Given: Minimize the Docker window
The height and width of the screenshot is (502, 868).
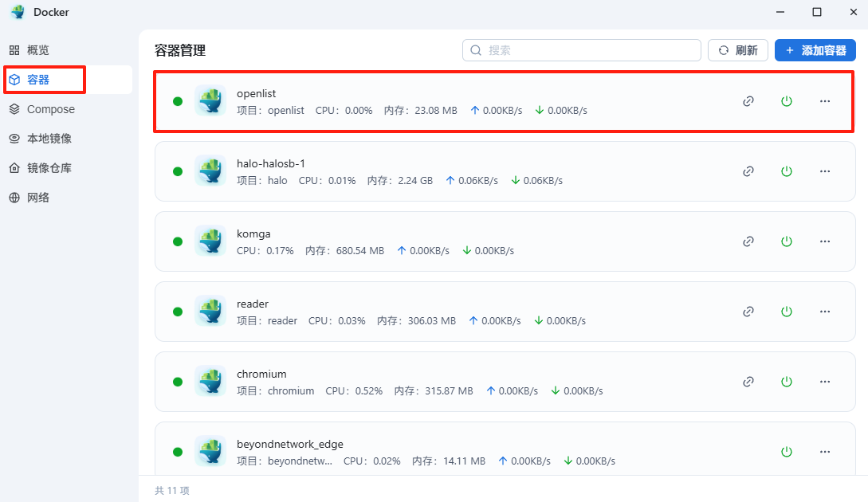Looking at the screenshot, I should (780, 12).
